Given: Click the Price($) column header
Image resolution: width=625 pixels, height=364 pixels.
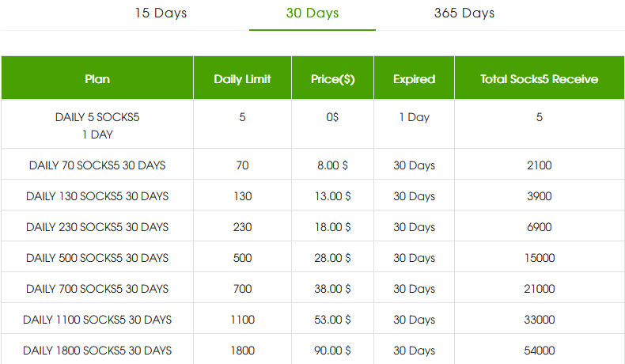Looking at the screenshot, I should coord(332,79).
